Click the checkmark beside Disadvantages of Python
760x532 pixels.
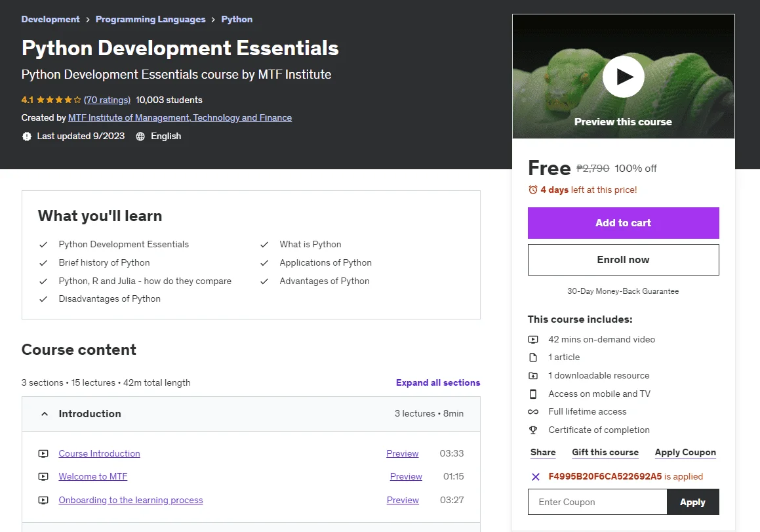[43, 299]
